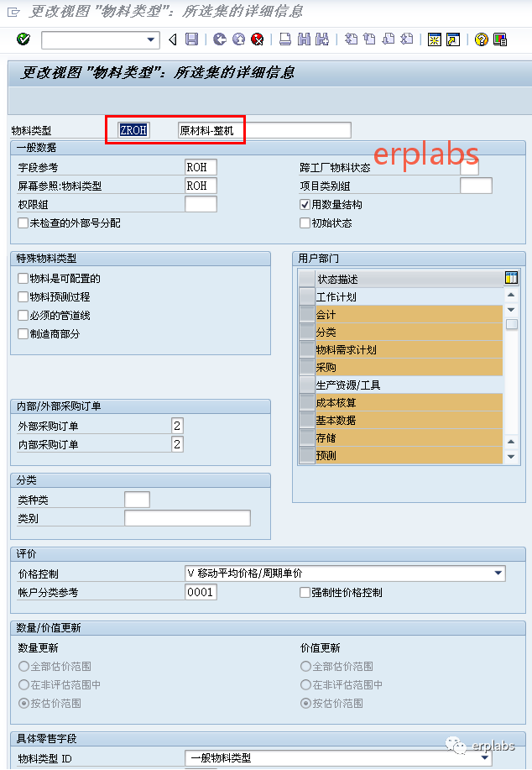Click the window menu icon in title bar

coord(13,12)
